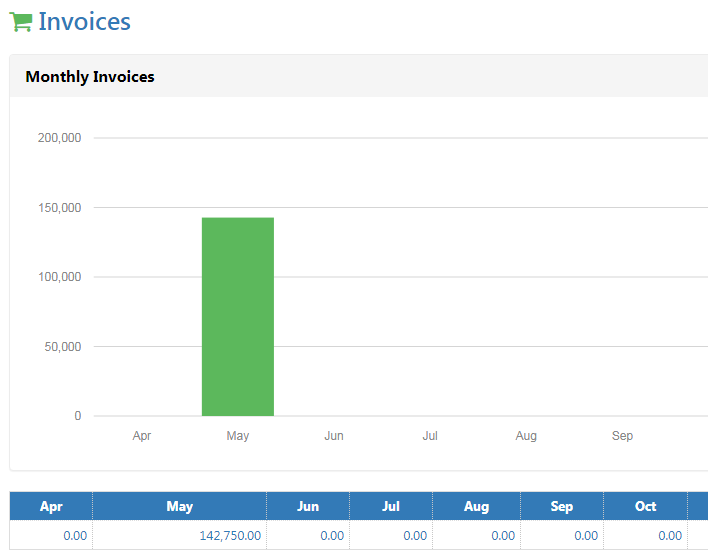The image size is (708, 558).
Task: Open the 0.00 value under Sep
Action: click(x=586, y=536)
